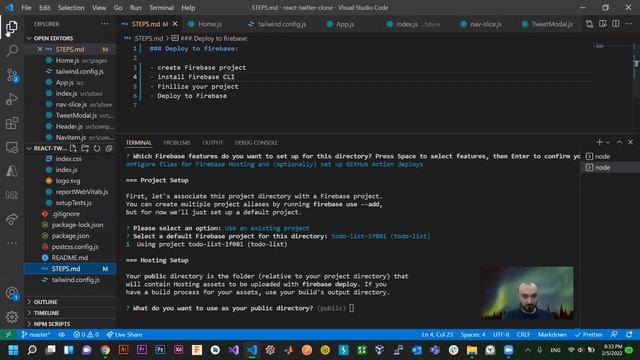Viewport: 640px width, 360px height.
Task: Maximize the terminal panel size
Action: point(619,142)
